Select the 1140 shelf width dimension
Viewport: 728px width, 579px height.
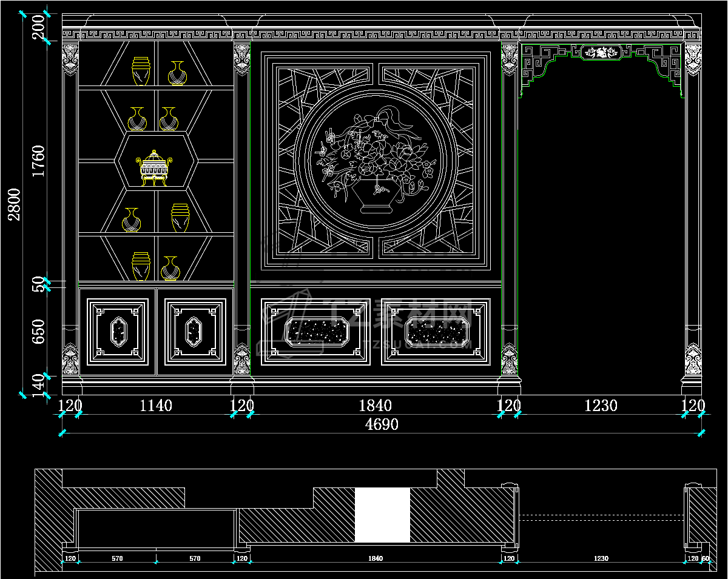156,406
